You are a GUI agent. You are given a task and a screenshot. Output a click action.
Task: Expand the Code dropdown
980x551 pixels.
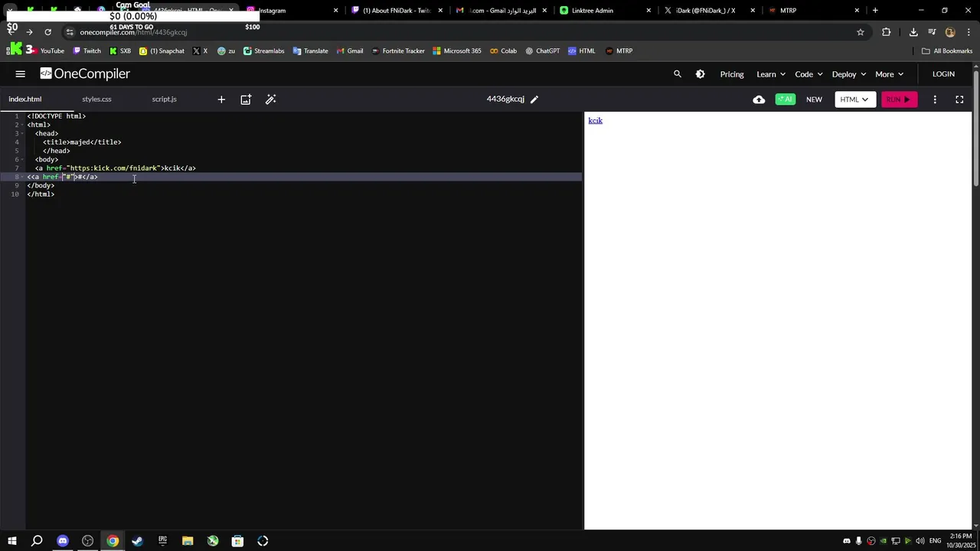[808, 74]
